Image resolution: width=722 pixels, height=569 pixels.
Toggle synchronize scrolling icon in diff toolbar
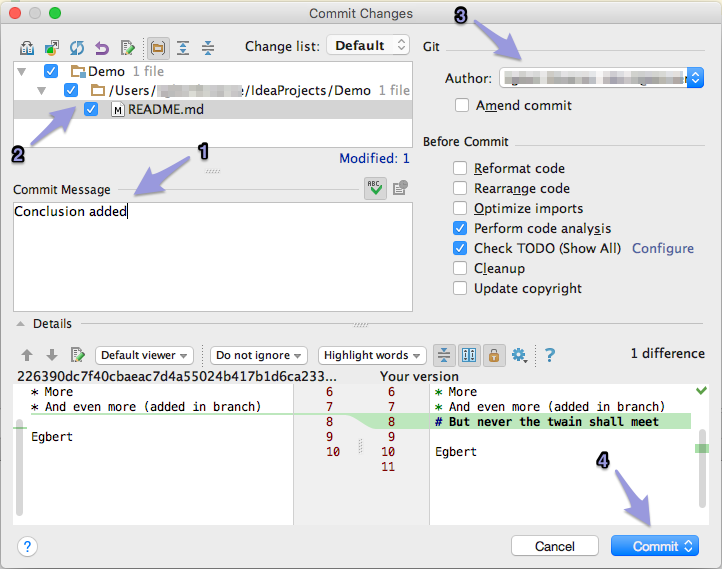(469, 355)
